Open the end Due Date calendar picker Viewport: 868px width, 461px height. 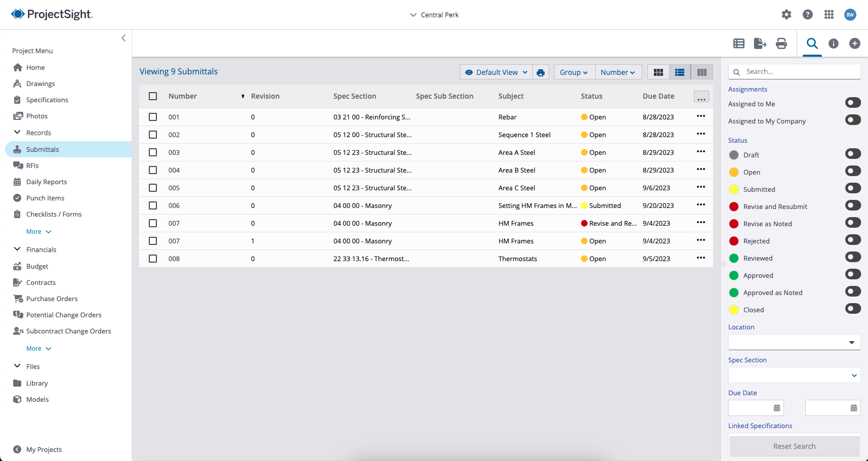click(854, 408)
